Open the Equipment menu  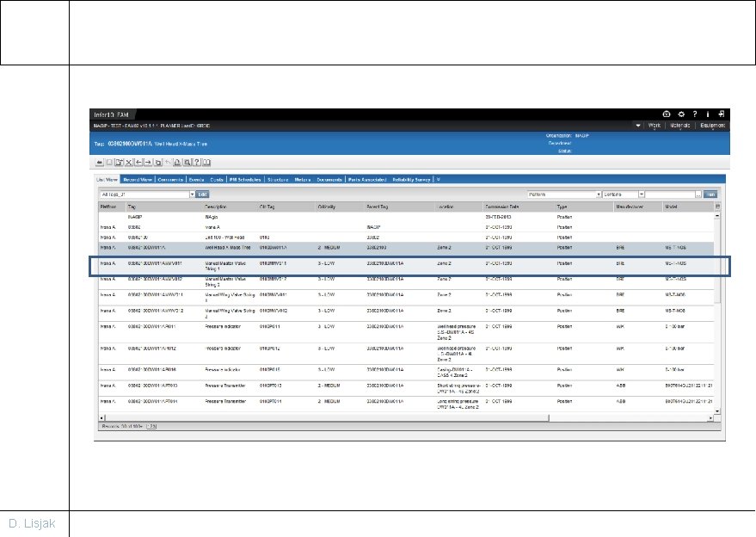click(x=713, y=126)
